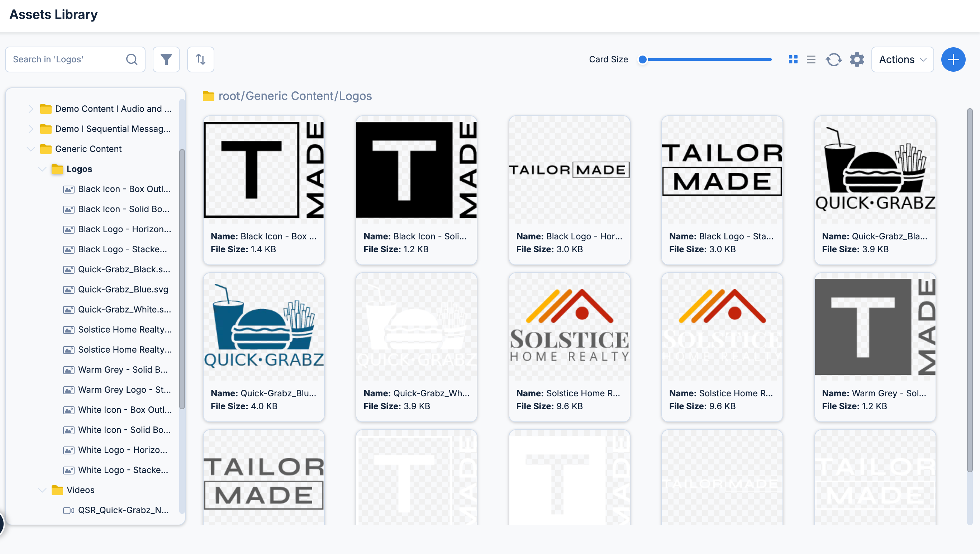Open the filter options funnel icon

(x=166, y=59)
